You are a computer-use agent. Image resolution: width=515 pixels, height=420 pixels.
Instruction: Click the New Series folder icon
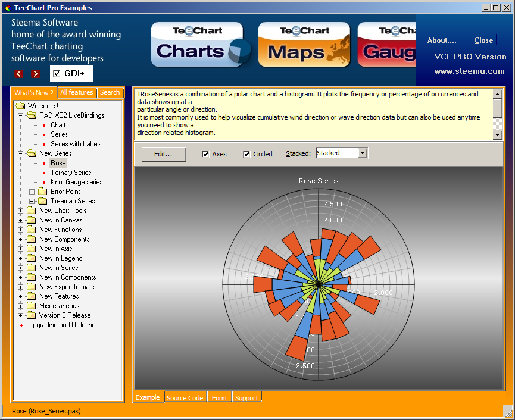tap(32, 153)
